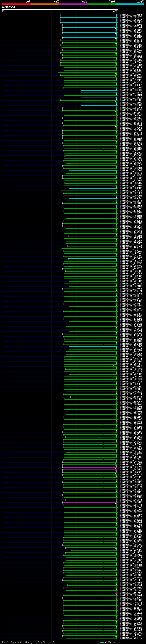
Task: Select hit label UniRef100_Q53D71
Action: coord(131,72)
